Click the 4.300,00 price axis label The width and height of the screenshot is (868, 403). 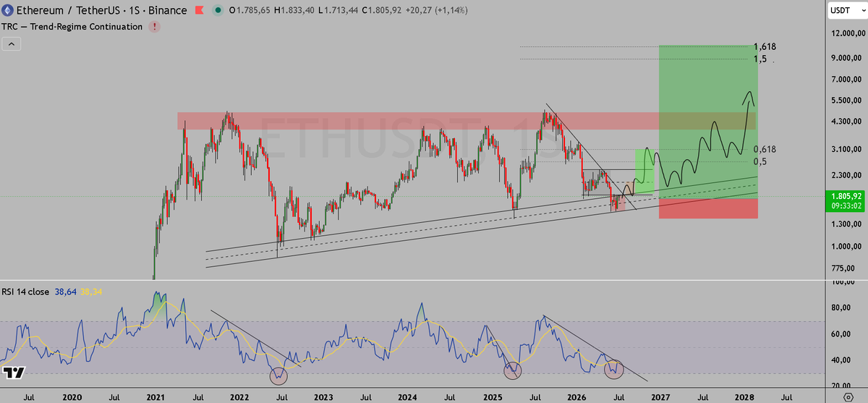coord(845,121)
